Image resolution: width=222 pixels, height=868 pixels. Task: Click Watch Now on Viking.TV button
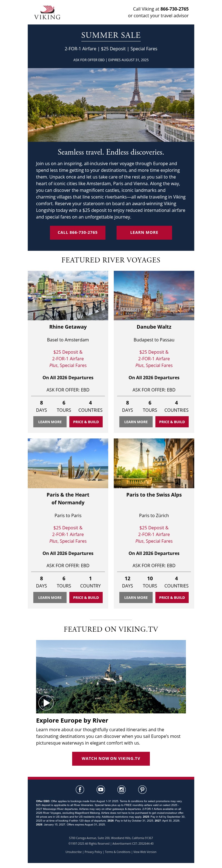(x=111, y=758)
